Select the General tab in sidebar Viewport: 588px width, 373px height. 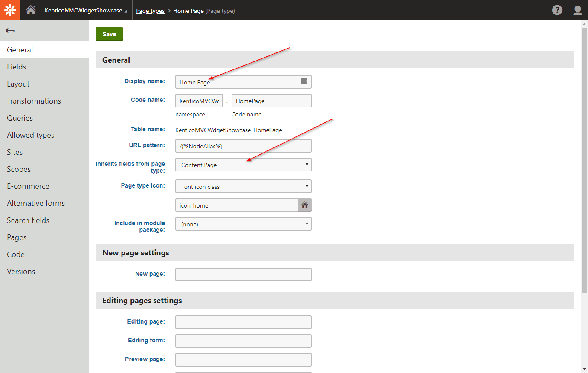click(44, 49)
